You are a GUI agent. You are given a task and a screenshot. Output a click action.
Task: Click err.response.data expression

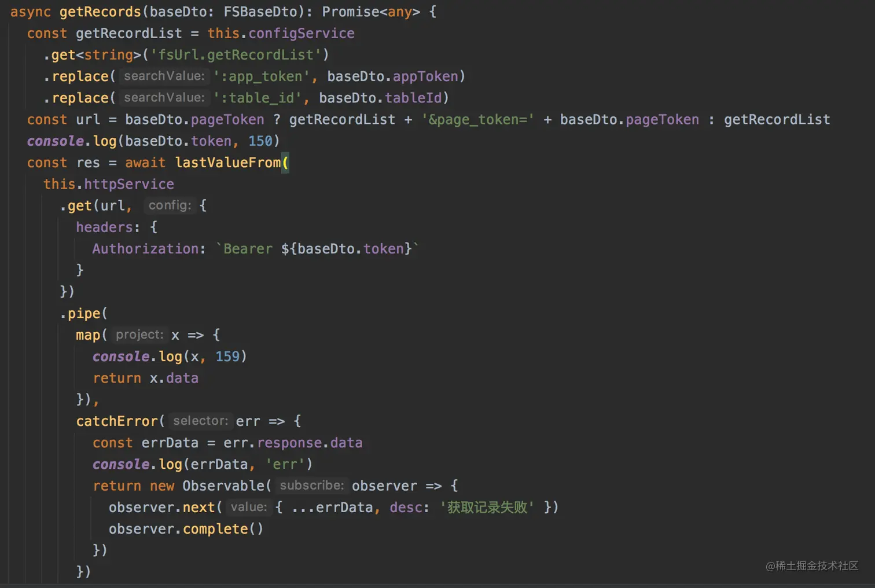pyautogui.click(x=293, y=443)
